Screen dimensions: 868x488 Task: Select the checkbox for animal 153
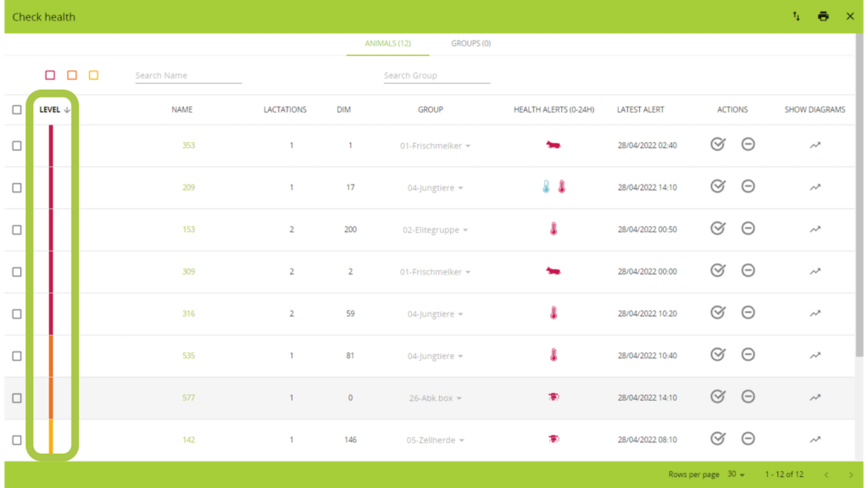pos(17,230)
